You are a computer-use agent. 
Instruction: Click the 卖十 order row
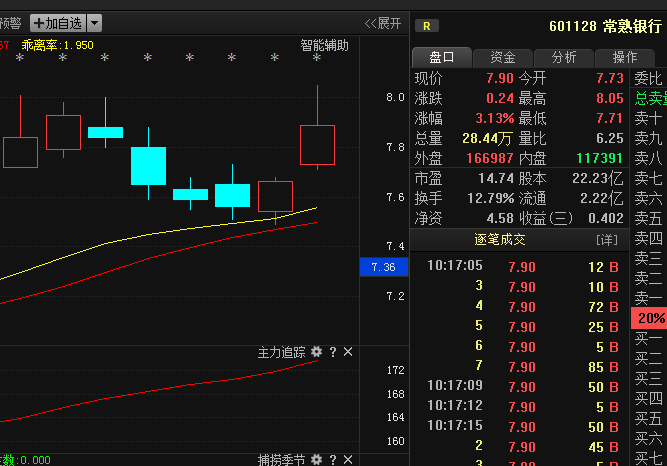(x=648, y=118)
